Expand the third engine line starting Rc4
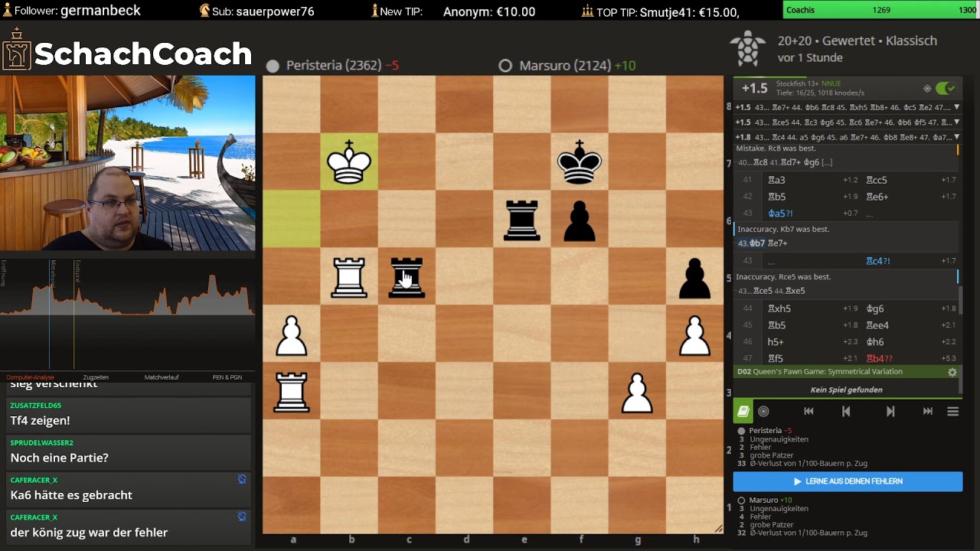 coord(955,137)
